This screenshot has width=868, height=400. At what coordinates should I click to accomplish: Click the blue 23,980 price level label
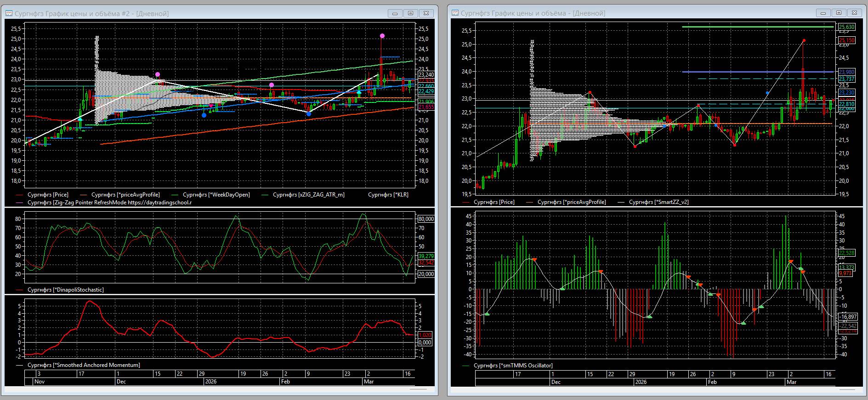pyautogui.click(x=847, y=72)
